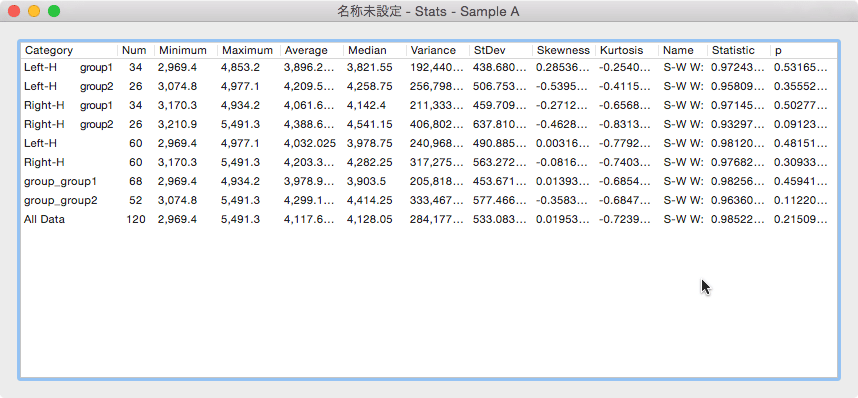Click the Maximum column header
This screenshot has height=398, width=858.
pos(249,50)
